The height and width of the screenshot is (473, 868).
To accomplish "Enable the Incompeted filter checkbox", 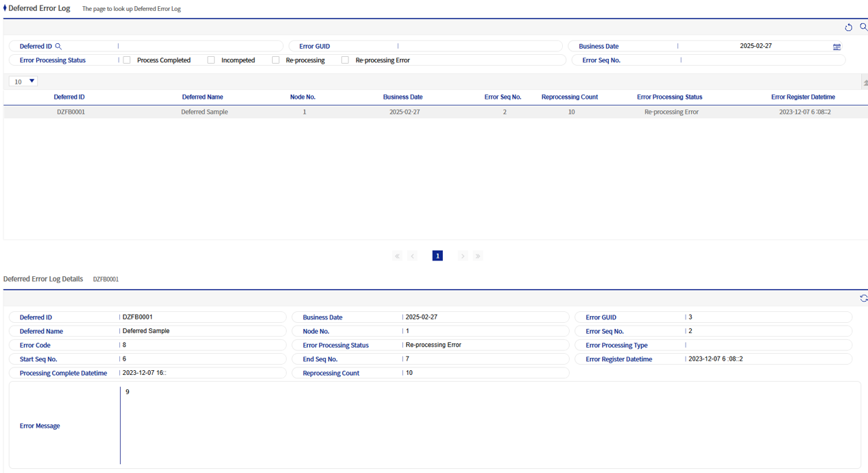I will tap(210, 60).
